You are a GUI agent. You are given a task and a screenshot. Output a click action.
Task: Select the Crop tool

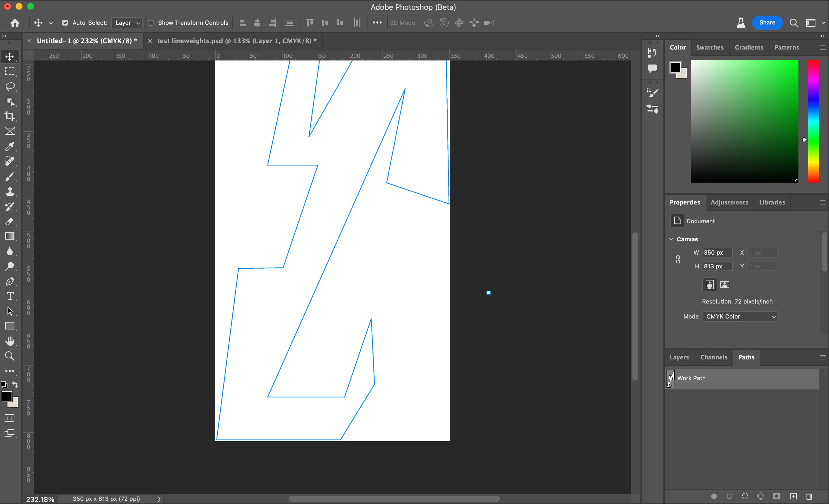pyautogui.click(x=10, y=116)
